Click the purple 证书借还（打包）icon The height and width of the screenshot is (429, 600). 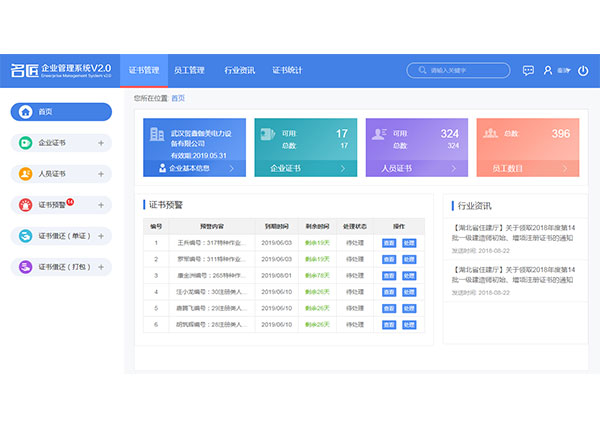pyautogui.click(x=25, y=267)
